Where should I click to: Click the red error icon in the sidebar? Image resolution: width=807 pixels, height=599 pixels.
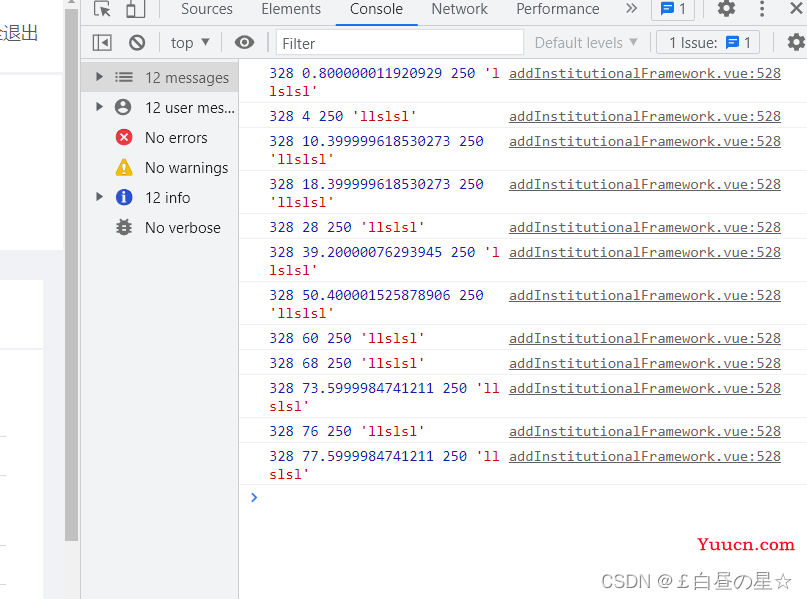pos(124,137)
